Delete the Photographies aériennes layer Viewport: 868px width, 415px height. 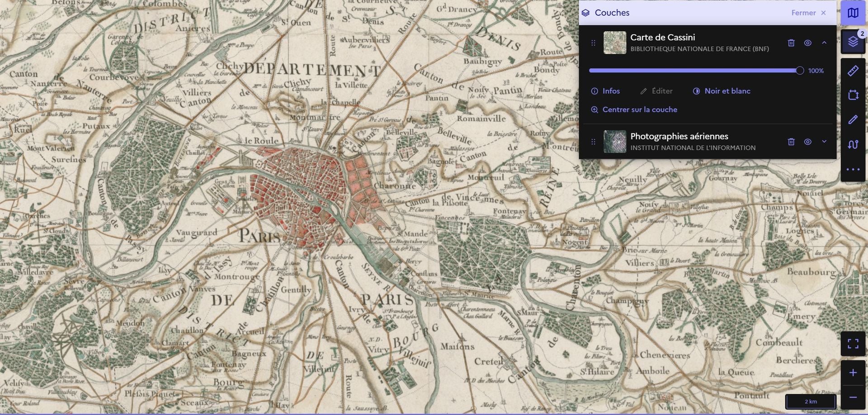point(791,142)
